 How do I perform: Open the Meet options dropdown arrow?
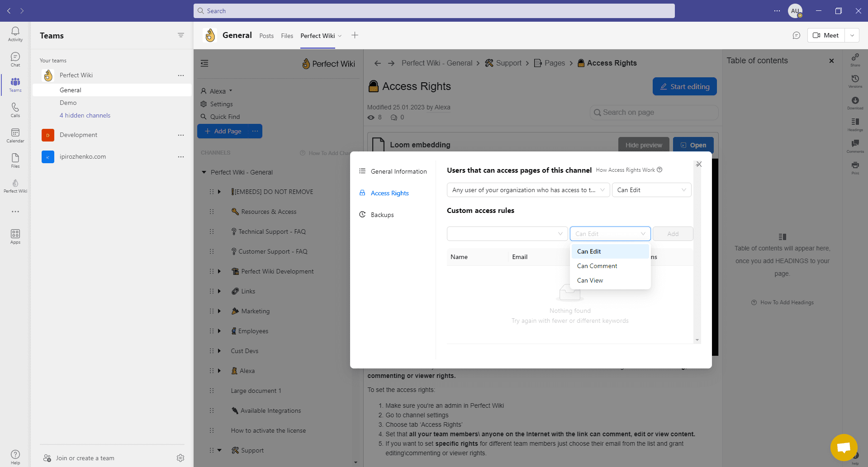[852, 35]
